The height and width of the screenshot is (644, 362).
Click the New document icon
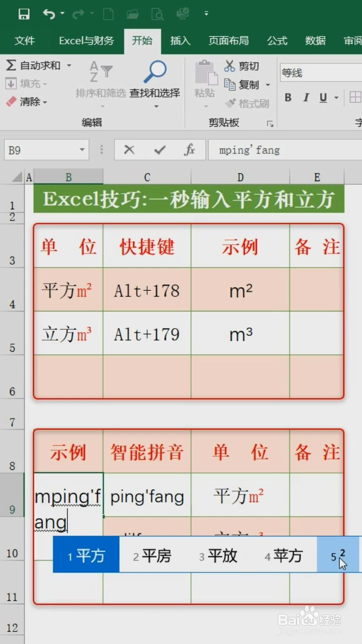coord(108,14)
